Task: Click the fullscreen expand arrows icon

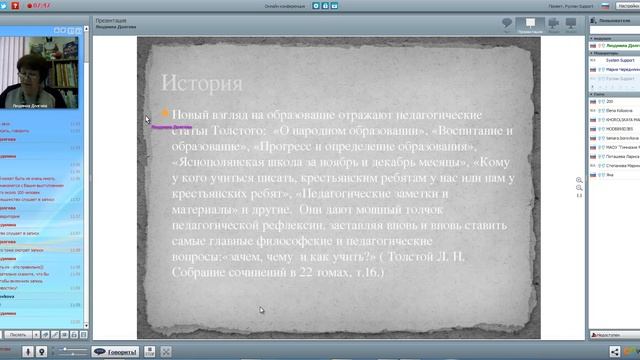Action: coord(166,351)
